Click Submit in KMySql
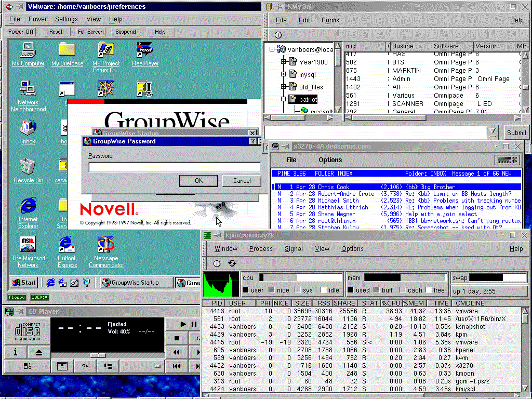 click(516, 132)
